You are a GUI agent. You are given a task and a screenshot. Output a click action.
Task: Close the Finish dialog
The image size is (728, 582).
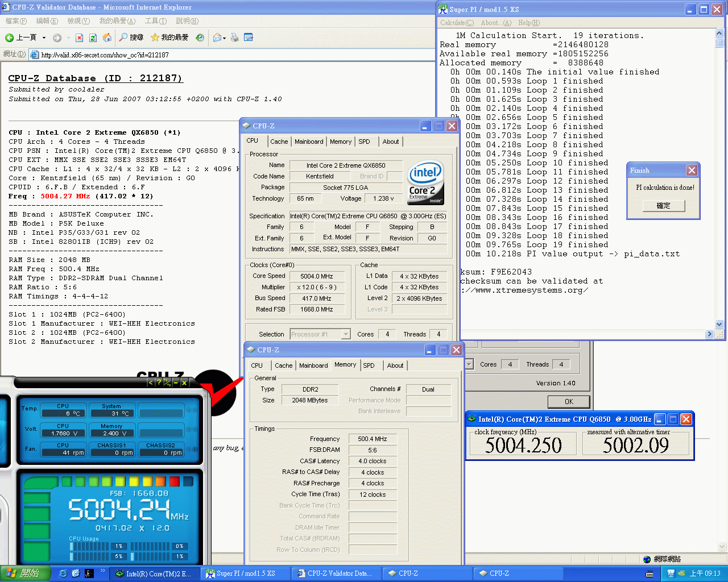click(x=692, y=170)
